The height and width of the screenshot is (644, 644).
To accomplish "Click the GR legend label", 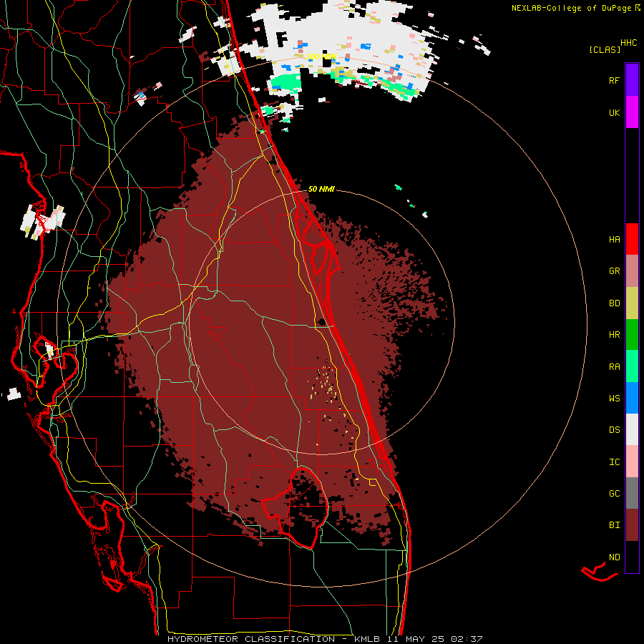I will tap(614, 271).
